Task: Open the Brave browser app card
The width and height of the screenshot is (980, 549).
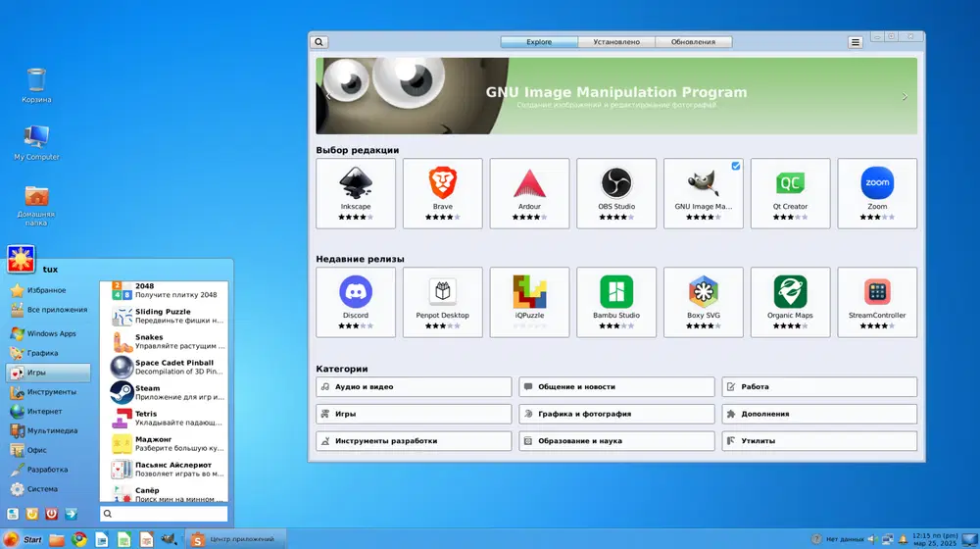Action: 443,193
